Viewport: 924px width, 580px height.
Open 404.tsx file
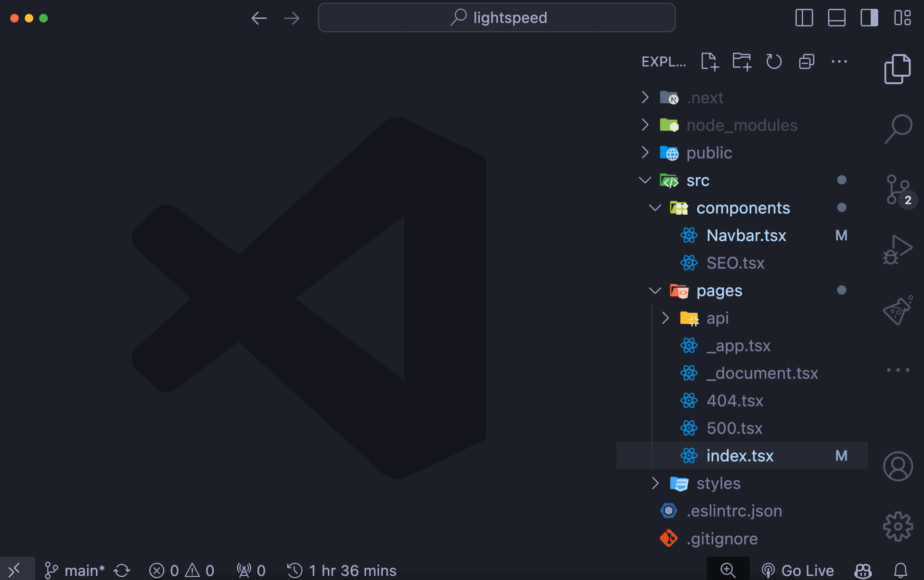coord(742,400)
